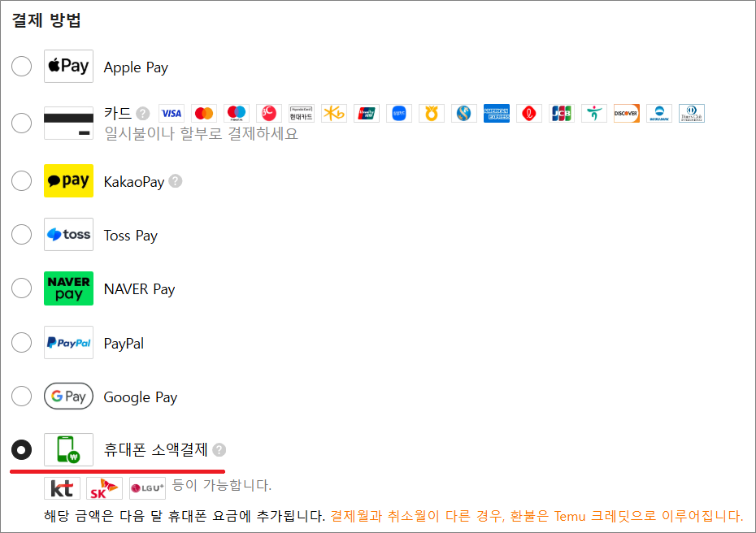Click the JCB card brand logo
The height and width of the screenshot is (533, 756).
click(x=563, y=113)
